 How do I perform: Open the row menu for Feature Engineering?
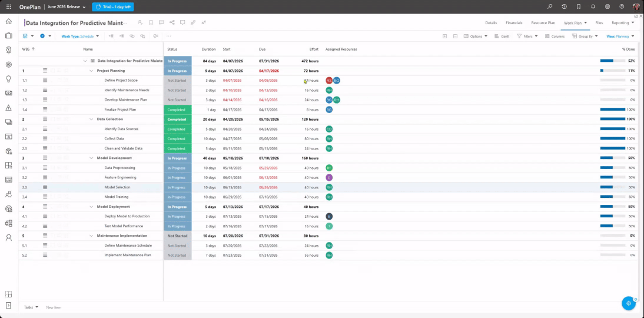(45, 177)
